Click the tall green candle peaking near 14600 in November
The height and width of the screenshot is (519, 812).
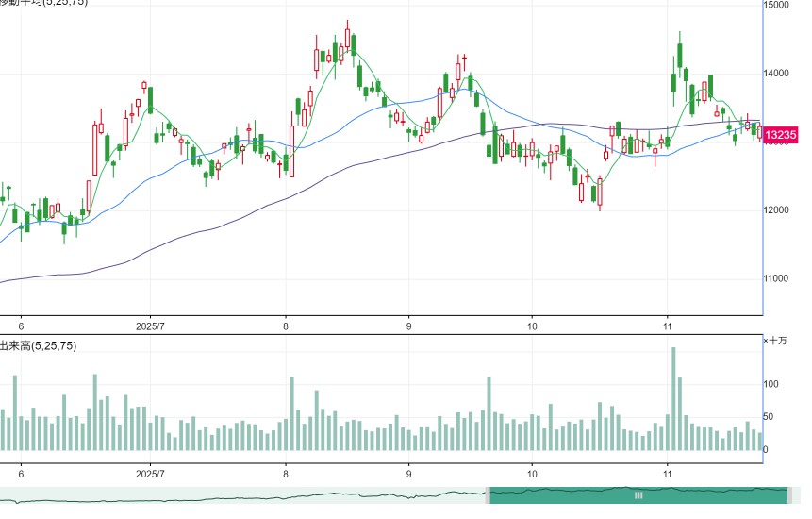[680, 56]
